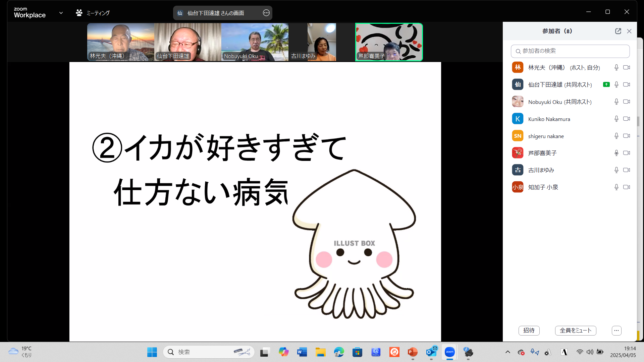This screenshot has width=644, height=362.
Task: Select 古川まゆみ video thumbnail
Action: [322, 42]
